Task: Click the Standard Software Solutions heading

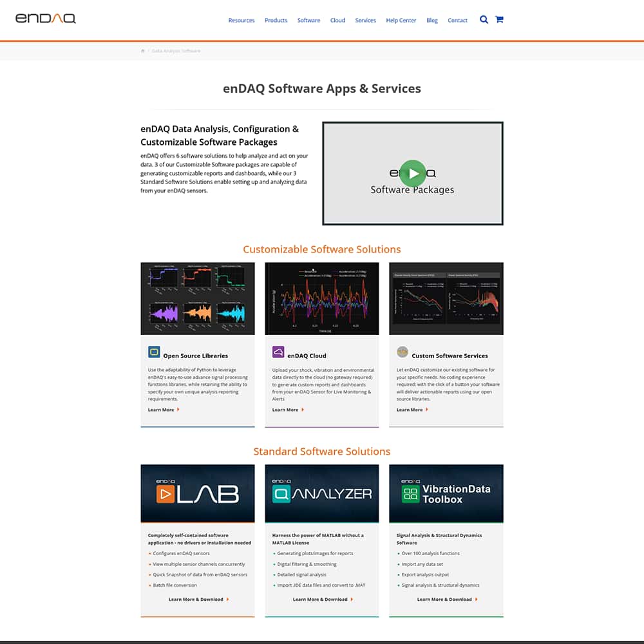Action: pyautogui.click(x=322, y=451)
